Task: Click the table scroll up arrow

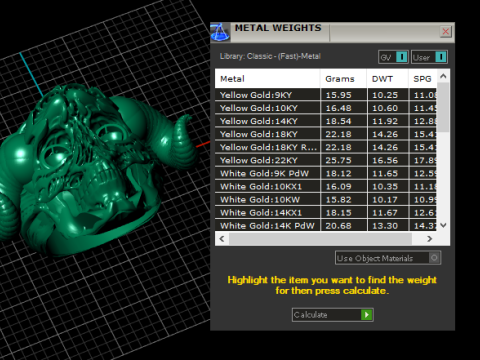Action: (x=443, y=76)
